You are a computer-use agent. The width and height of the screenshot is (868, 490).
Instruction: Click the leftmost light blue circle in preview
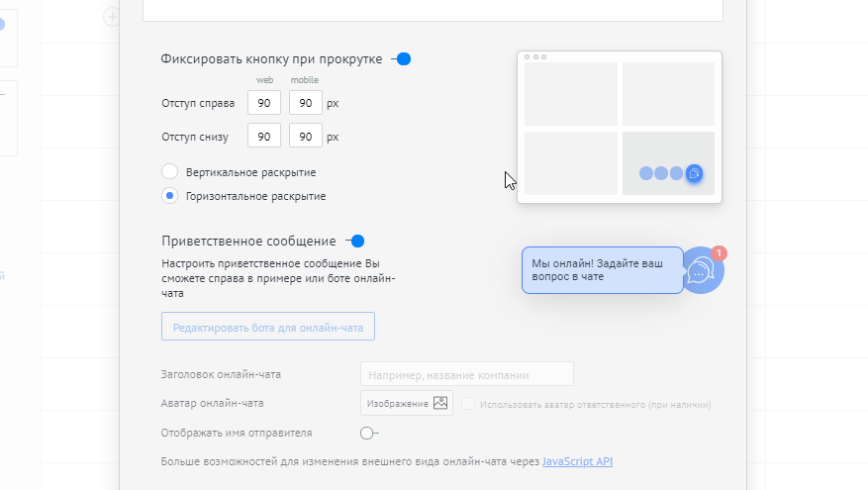coord(646,173)
